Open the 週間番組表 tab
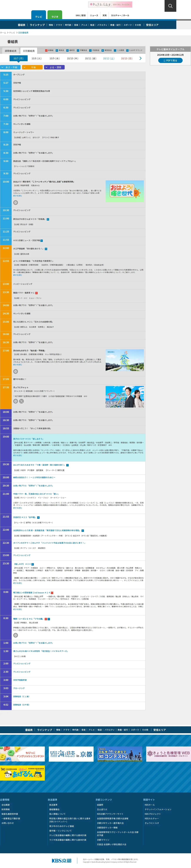Viewport: 191px width, 868px height. coord(10,51)
